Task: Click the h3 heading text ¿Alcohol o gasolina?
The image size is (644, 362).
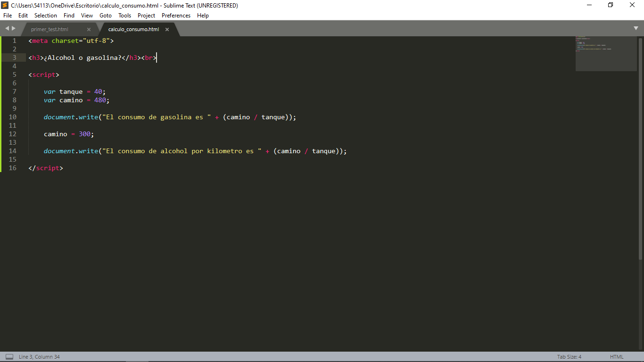Action: pyautogui.click(x=83, y=58)
